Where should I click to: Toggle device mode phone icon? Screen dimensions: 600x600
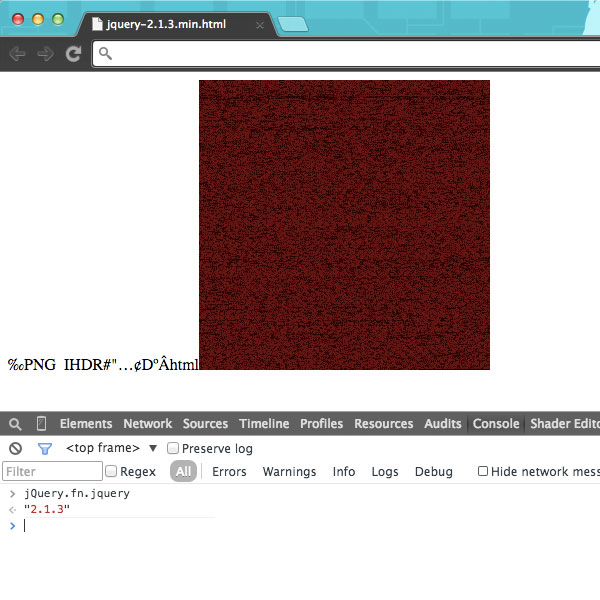(42, 424)
